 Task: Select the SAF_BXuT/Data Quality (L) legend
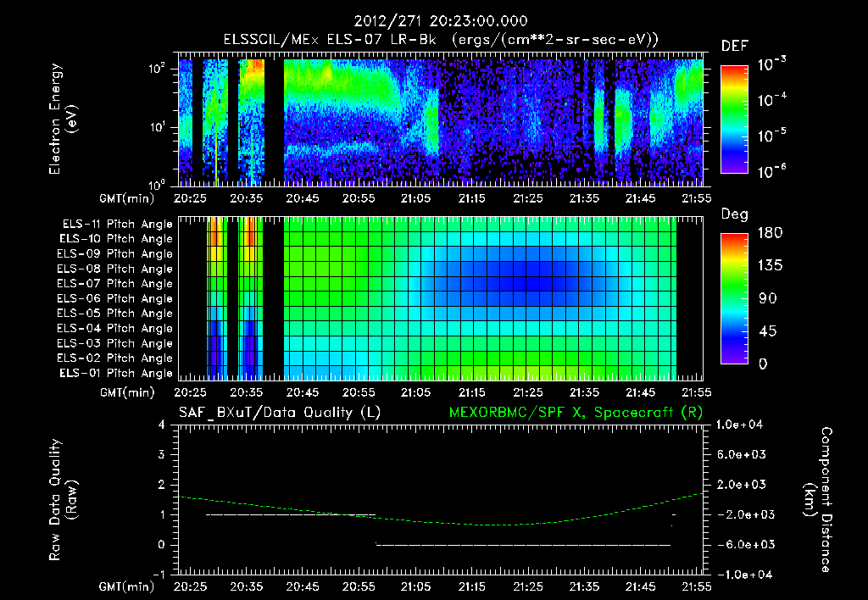(280, 413)
